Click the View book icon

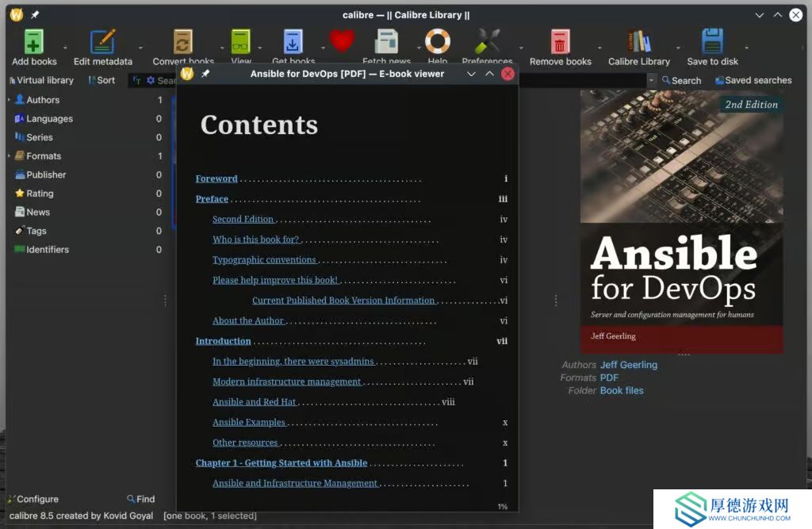pos(241,41)
